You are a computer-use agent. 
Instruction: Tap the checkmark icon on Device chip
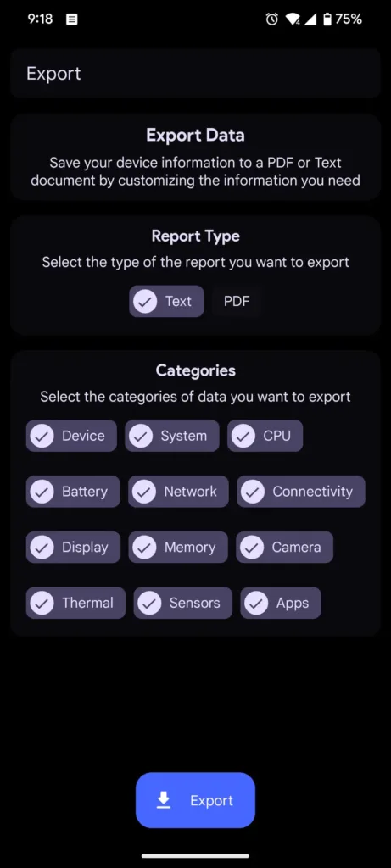point(42,436)
